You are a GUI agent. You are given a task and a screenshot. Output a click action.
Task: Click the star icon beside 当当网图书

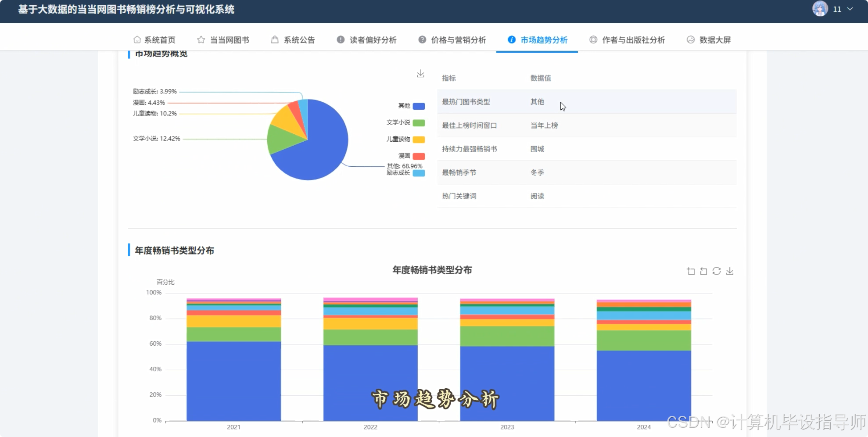coord(201,39)
